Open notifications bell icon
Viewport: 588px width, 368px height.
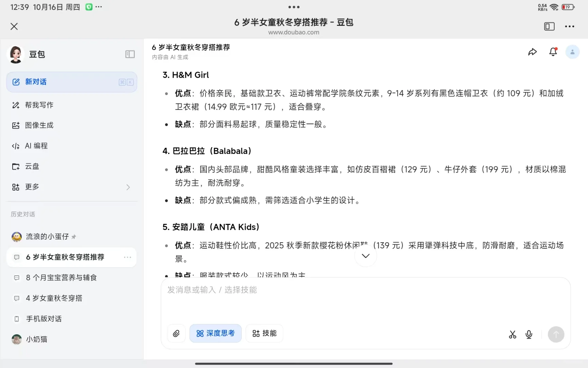coord(553,52)
